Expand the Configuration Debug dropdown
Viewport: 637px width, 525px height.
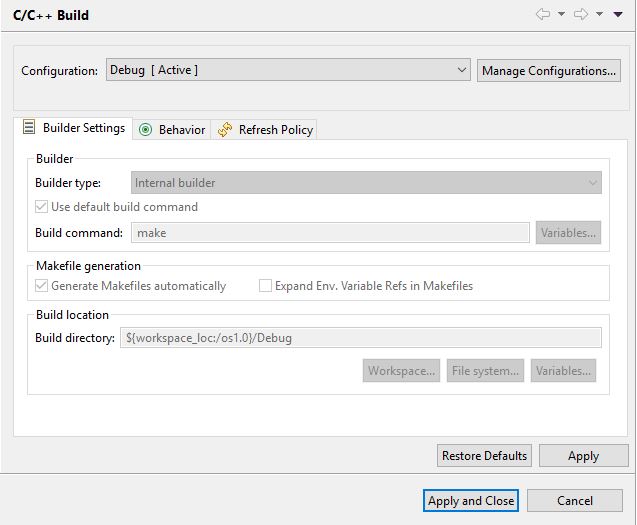(288, 70)
